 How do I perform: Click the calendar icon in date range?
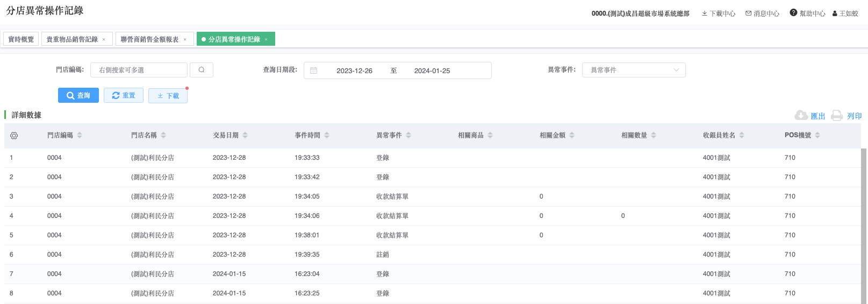click(x=314, y=70)
